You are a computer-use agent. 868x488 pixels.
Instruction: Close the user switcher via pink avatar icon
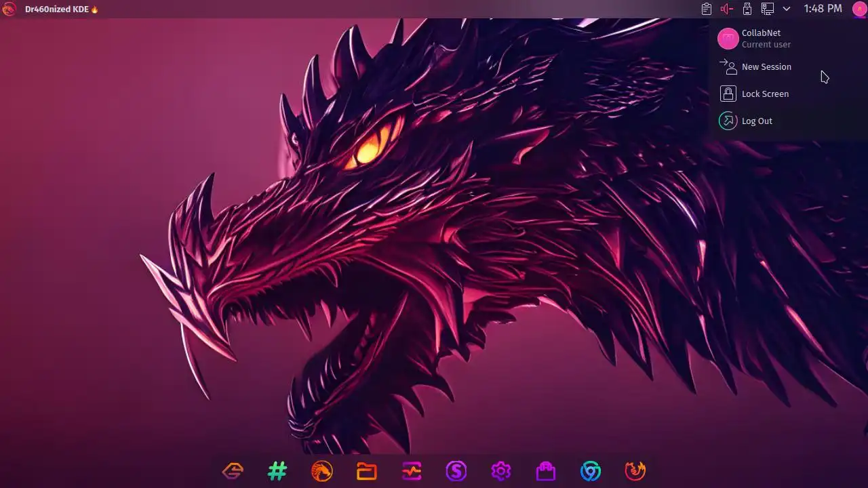(x=859, y=9)
